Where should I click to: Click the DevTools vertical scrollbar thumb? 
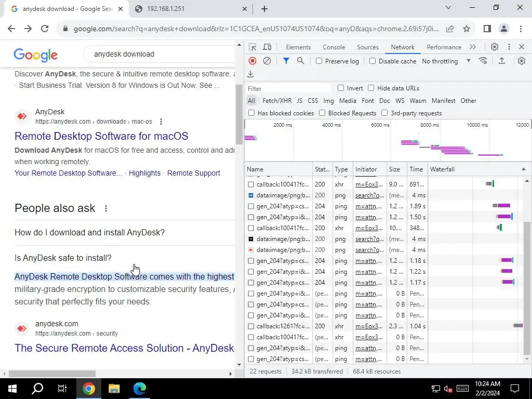pos(527,288)
